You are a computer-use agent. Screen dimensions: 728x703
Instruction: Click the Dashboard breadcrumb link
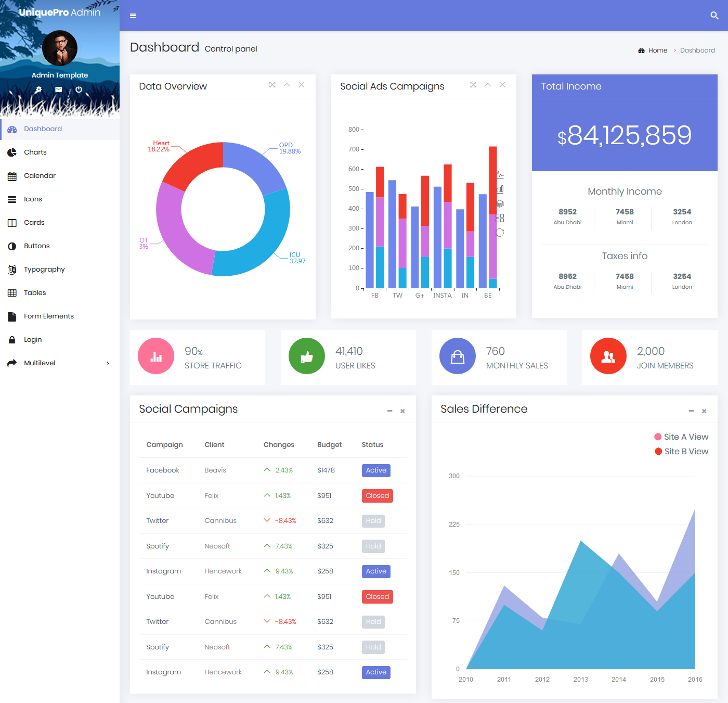click(697, 50)
